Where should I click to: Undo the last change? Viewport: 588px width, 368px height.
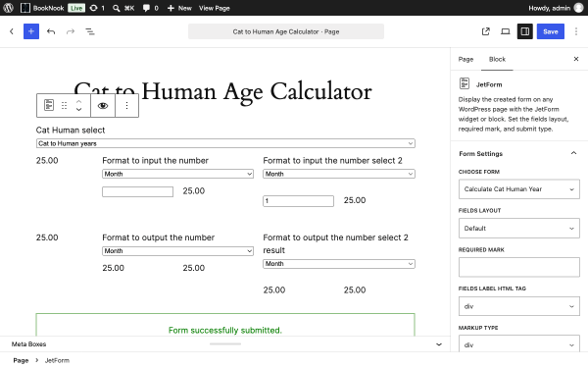[x=51, y=31]
